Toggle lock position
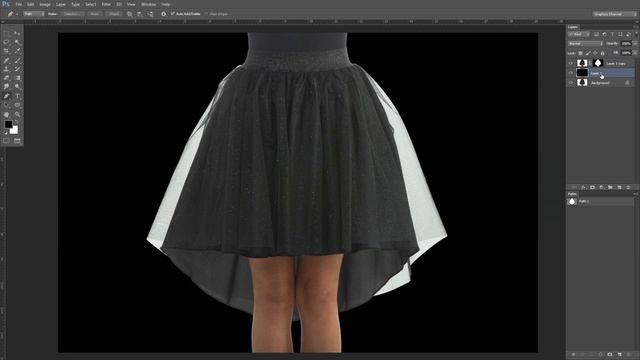640x360 pixels. coord(595,53)
